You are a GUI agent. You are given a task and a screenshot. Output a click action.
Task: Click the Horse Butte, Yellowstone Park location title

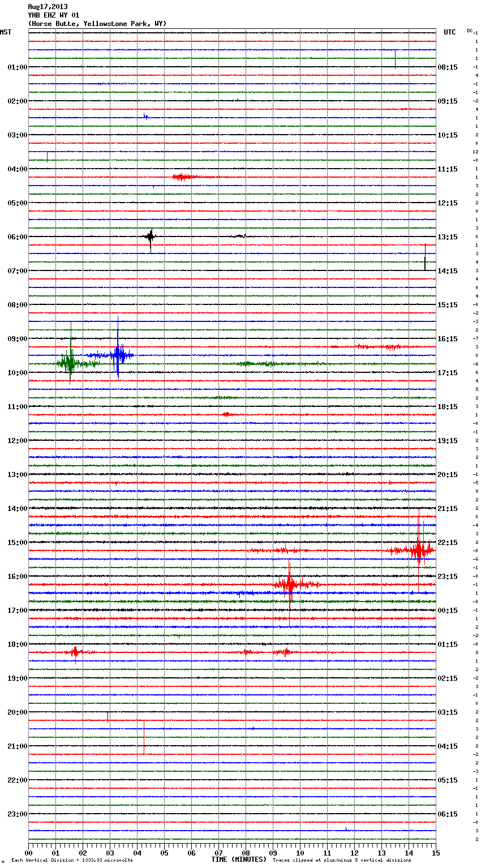point(97,24)
